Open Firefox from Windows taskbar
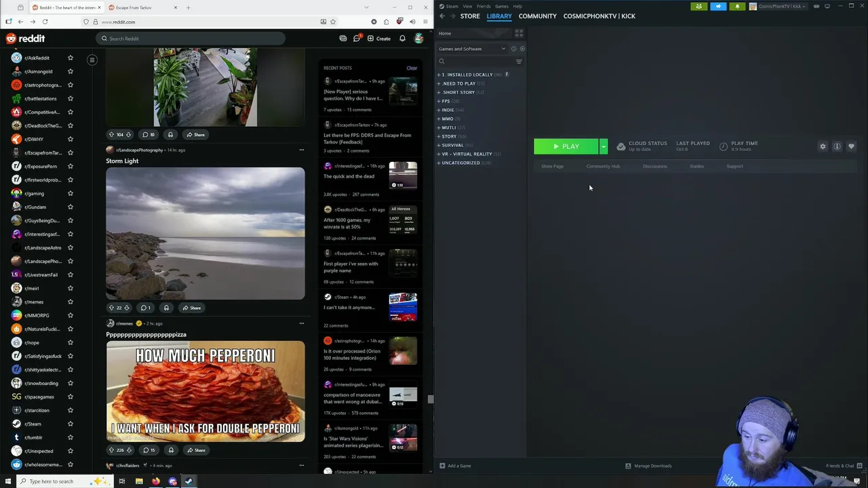 (155, 481)
